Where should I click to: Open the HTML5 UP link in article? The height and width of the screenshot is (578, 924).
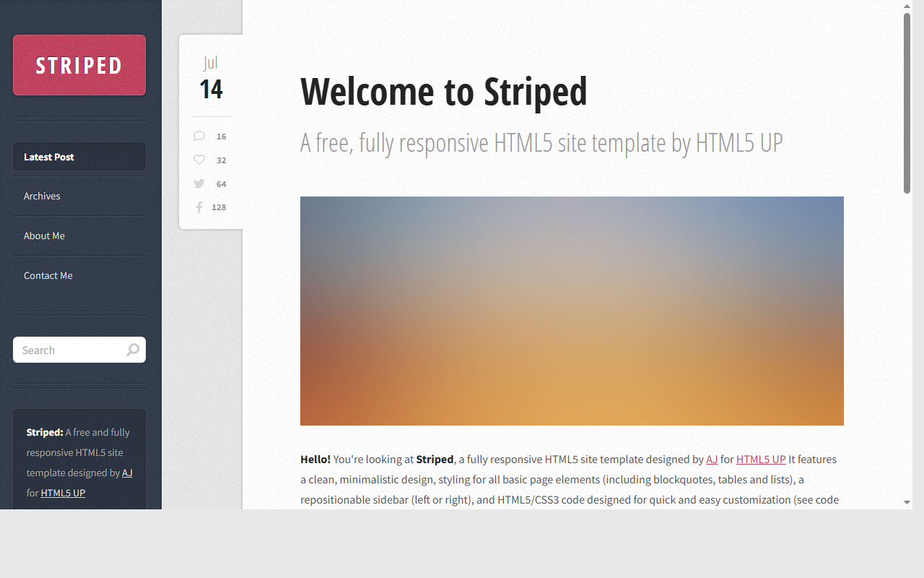tap(761, 459)
